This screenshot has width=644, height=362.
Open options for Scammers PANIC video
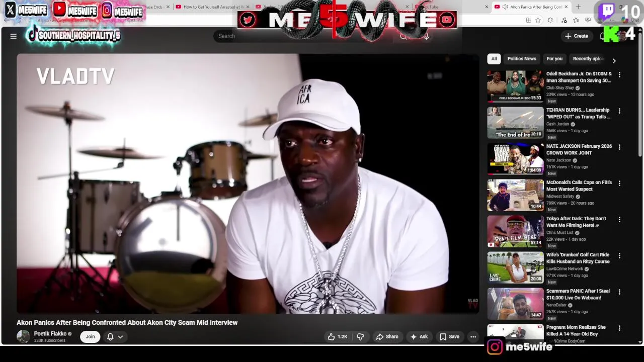pyautogui.click(x=619, y=292)
